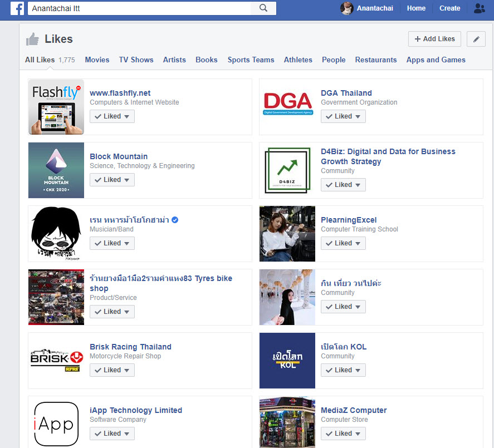Viewport: 494px width, 448px height.
Task: Switch to the Sports Teams tab
Action: coord(251,60)
